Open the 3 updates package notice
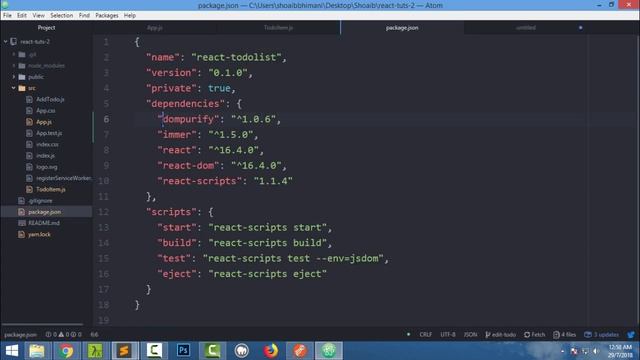This screenshot has height=360, width=640. 602,335
